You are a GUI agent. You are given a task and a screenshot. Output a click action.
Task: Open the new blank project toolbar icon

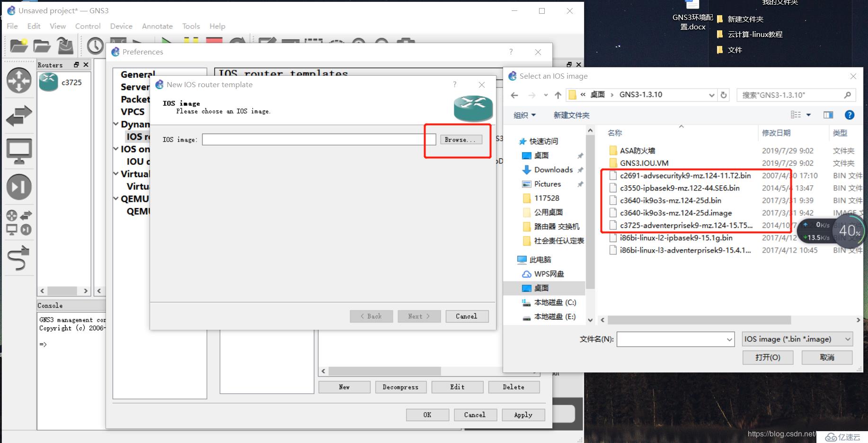(18, 46)
